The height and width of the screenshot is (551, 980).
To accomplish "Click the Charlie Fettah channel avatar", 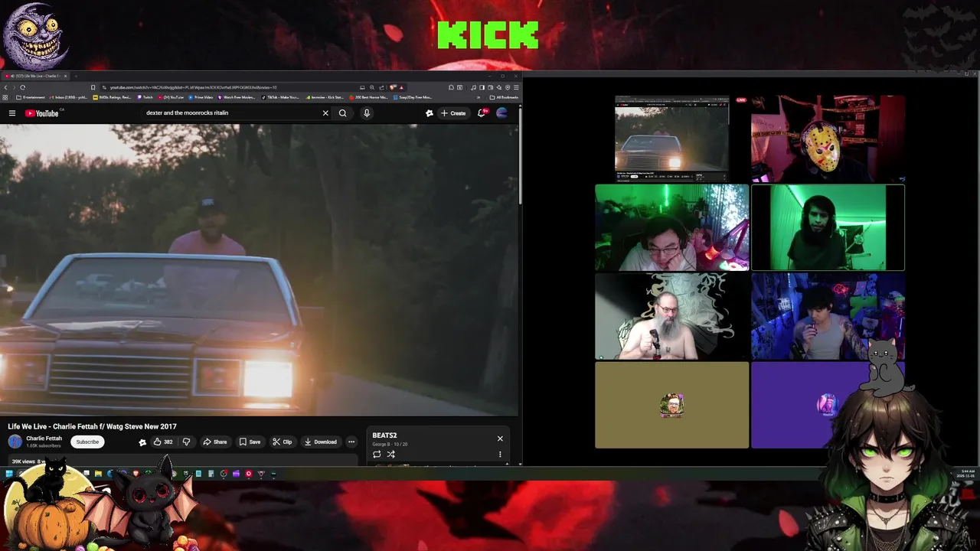I will (15, 442).
